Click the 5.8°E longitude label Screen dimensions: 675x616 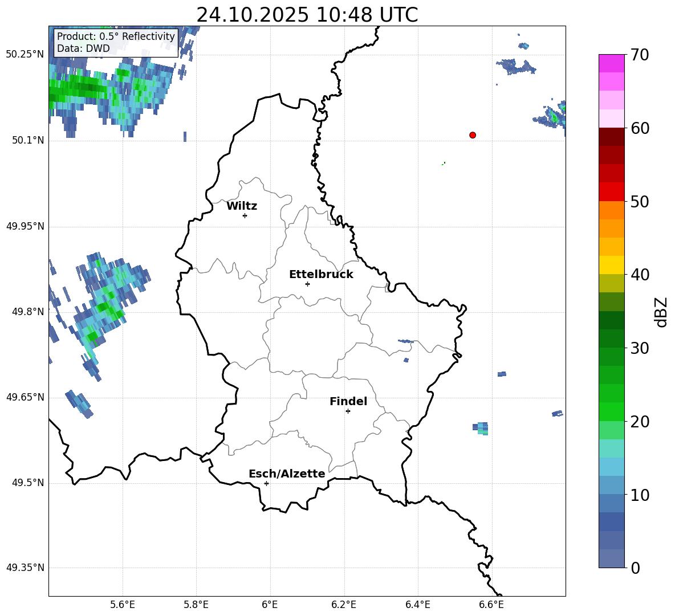click(x=196, y=605)
